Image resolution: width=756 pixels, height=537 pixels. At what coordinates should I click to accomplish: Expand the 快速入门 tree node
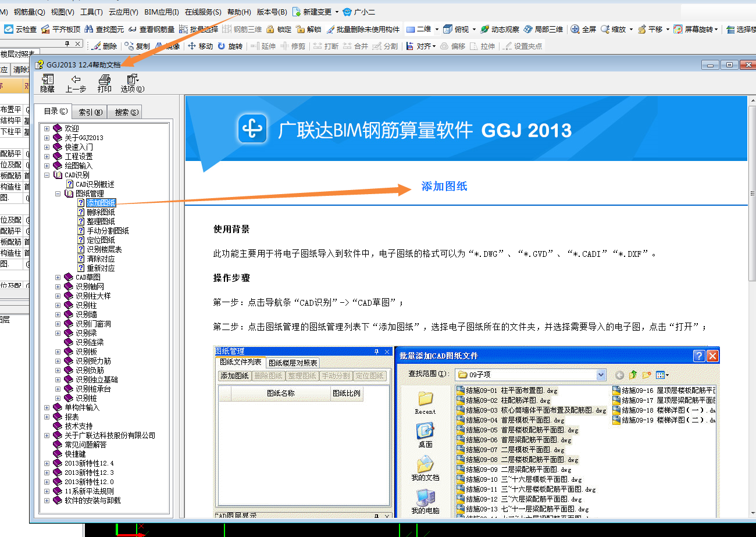tap(47, 147)
